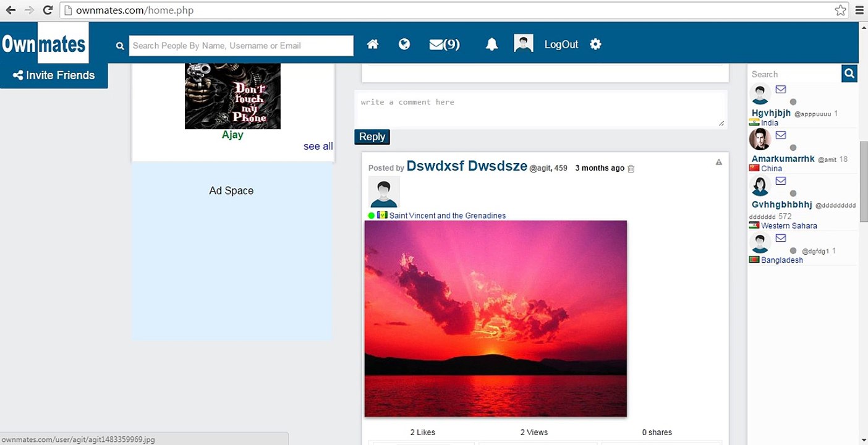Open messages envelope showing (9)

445,44
